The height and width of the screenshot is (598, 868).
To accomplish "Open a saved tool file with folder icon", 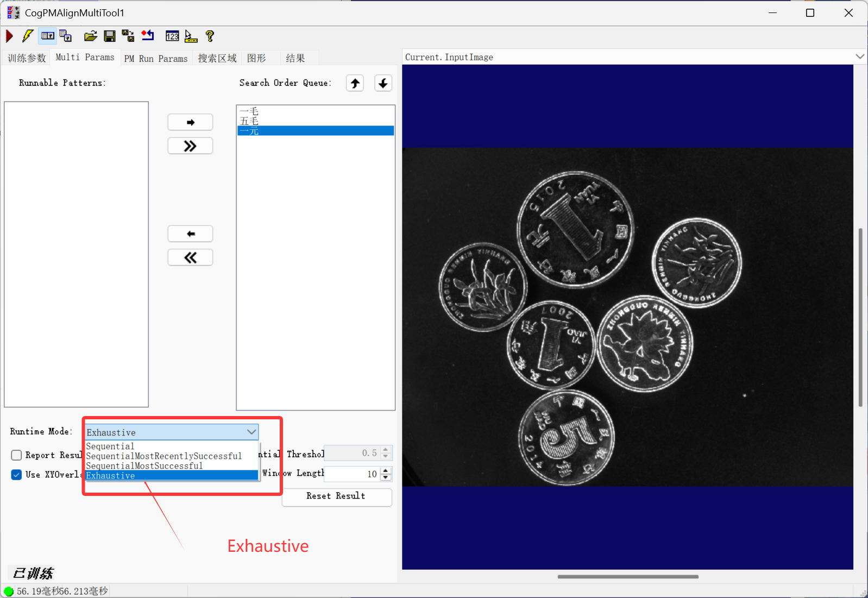I will pyautogui.click(x=90, y=36).
